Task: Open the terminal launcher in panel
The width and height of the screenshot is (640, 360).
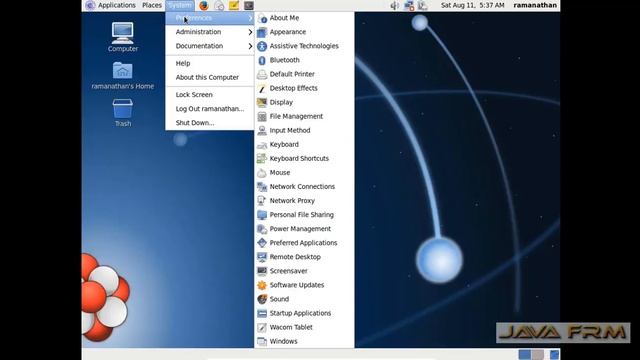Action: tap(249, 5)
